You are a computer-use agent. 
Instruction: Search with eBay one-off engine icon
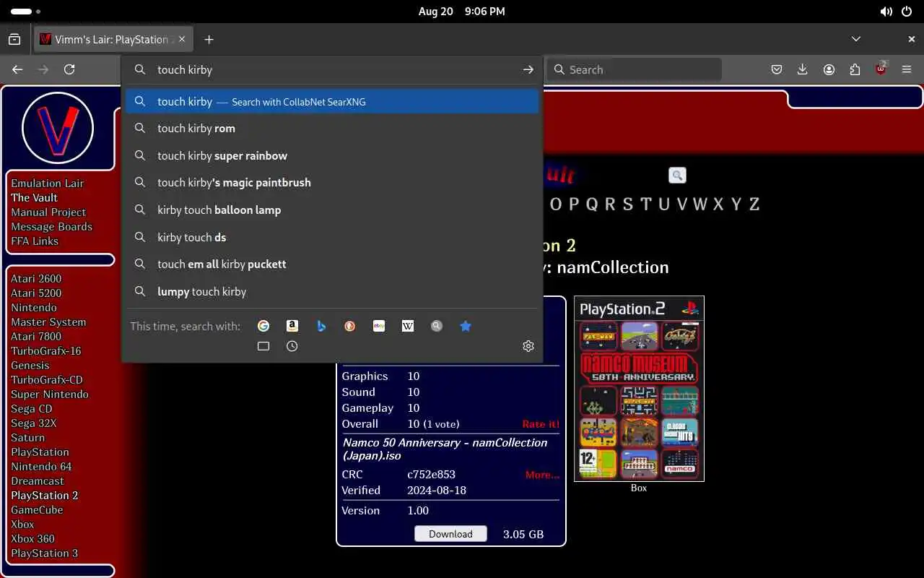coord(379,326)
